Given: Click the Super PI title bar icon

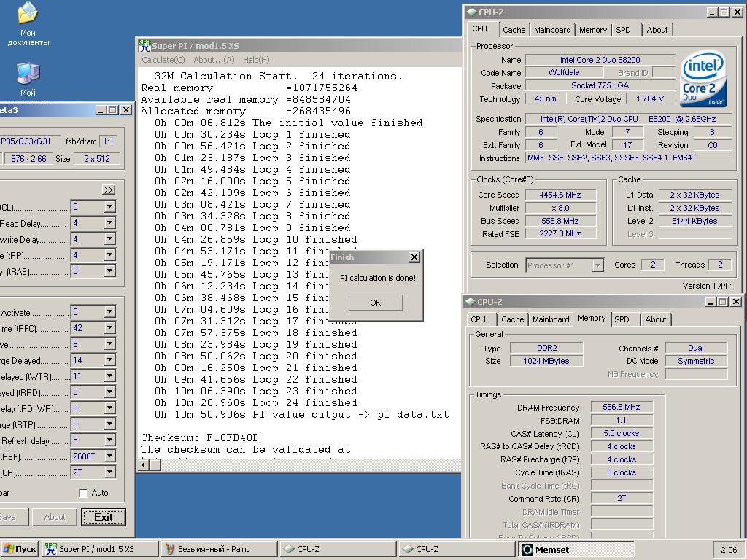Looking at the screenshot, I should coord(144,46).
